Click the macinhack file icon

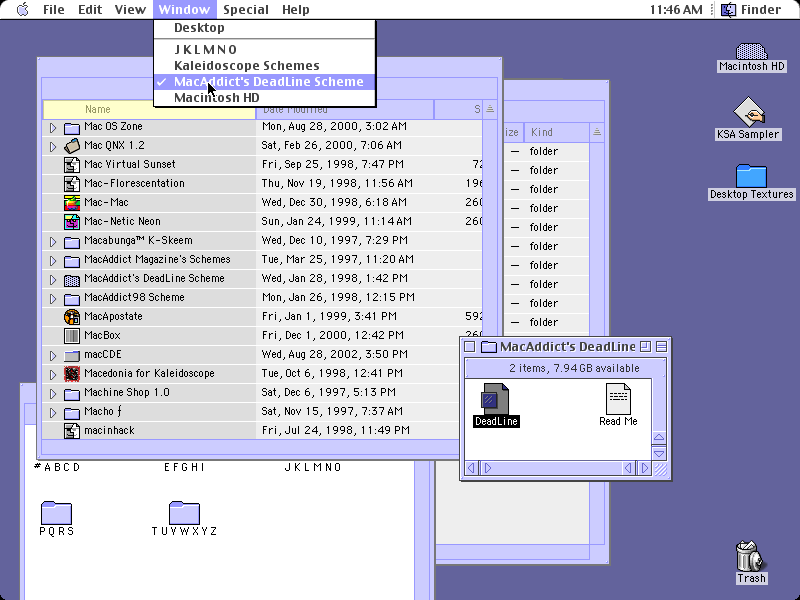tap(72, 431)
